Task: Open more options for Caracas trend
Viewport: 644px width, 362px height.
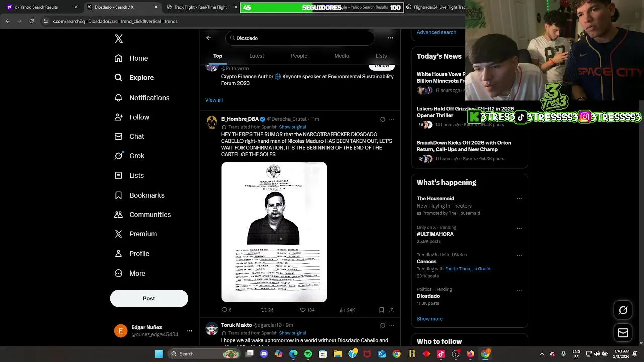Action: tap(519, 255)
